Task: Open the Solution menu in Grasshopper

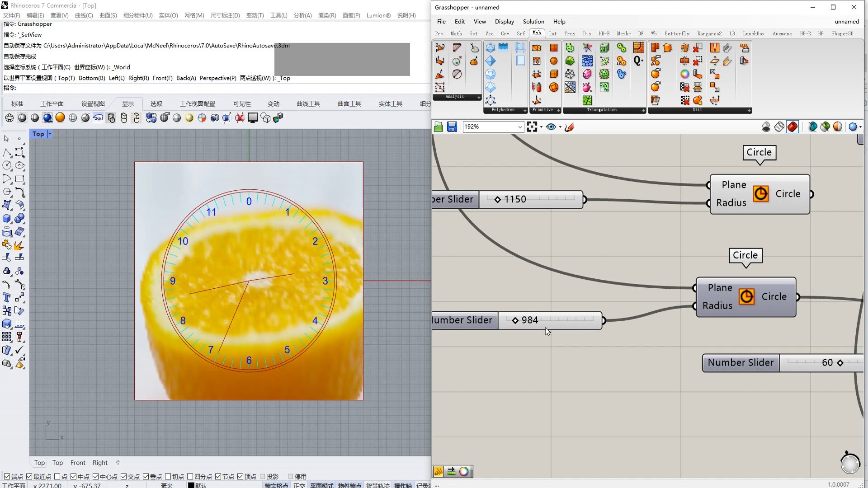Action: pyautogui.click(x=533, y=21)
